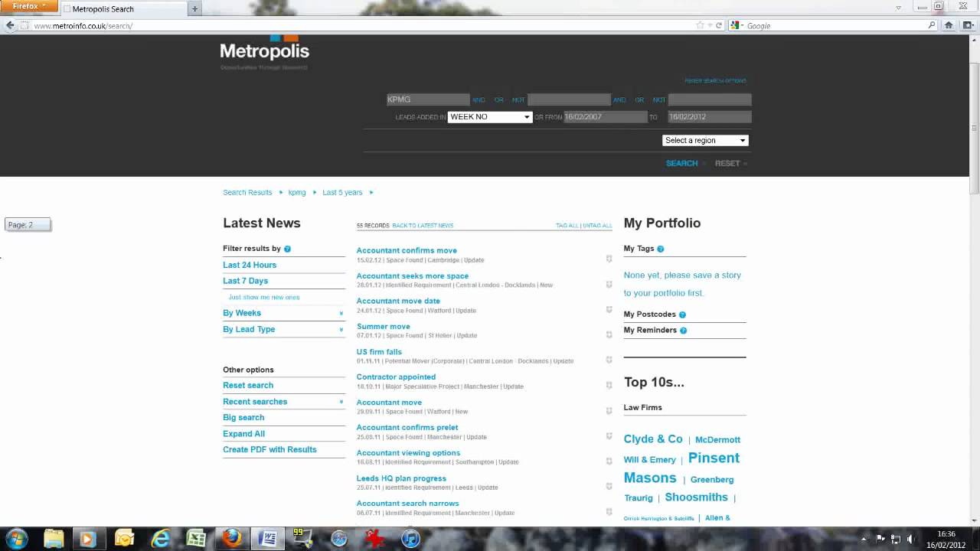Click the SEARCH button
The width and height of the screenshot is (980, 551).
pos(681,163)
